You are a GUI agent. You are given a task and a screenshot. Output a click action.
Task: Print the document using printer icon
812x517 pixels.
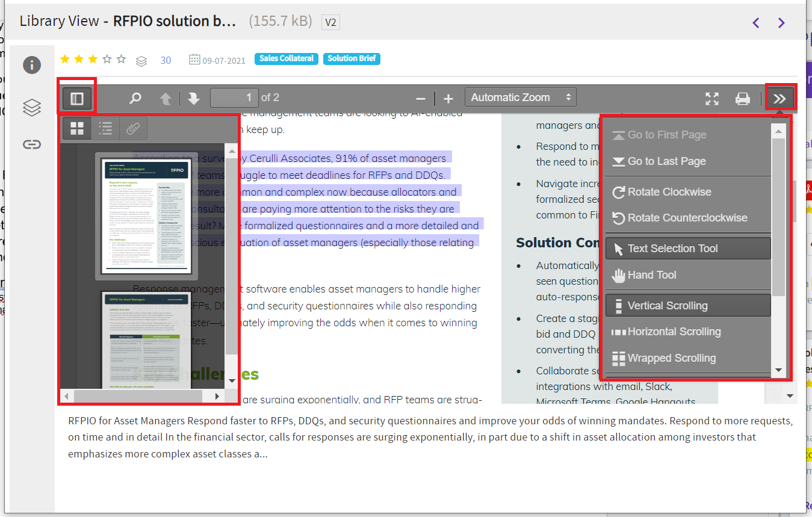pyautogui.click(x=743, y=99)
